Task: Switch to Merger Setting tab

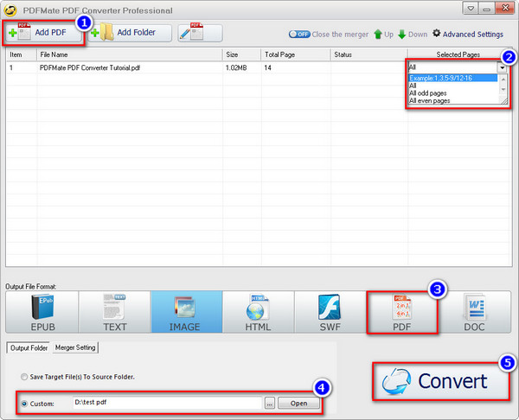Action: coord(75,347)
